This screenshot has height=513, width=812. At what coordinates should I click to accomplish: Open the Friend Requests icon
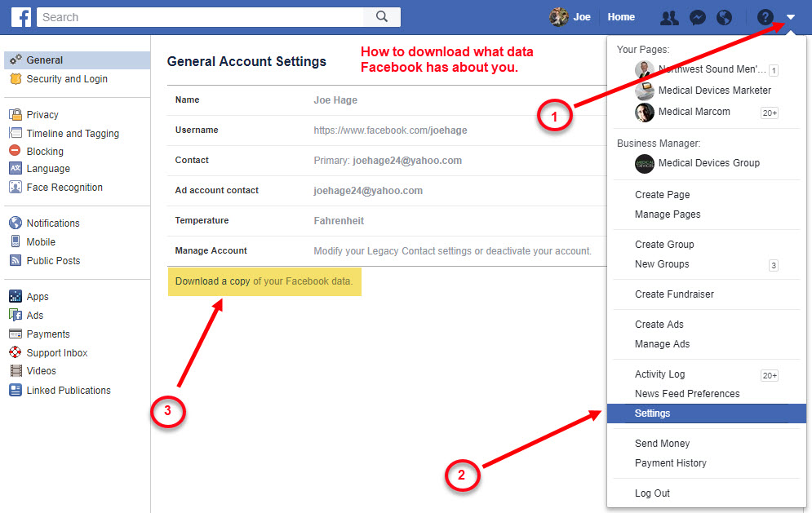tap(669, 18)
